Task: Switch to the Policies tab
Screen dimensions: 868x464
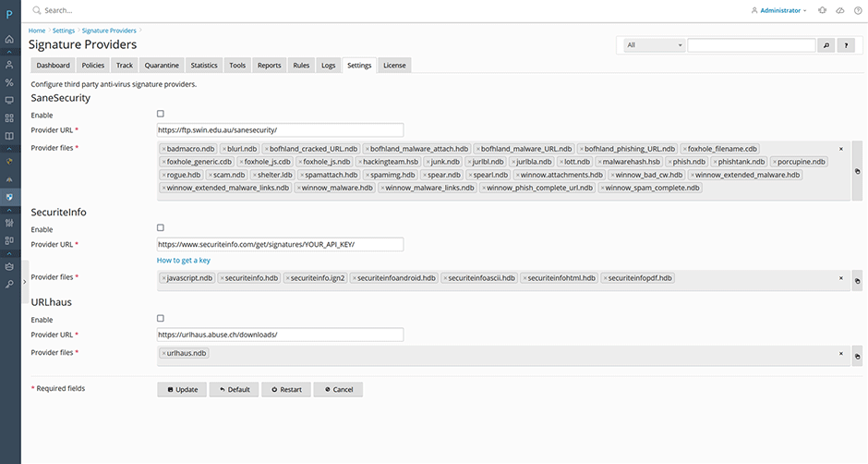Action: click(93, 66)
